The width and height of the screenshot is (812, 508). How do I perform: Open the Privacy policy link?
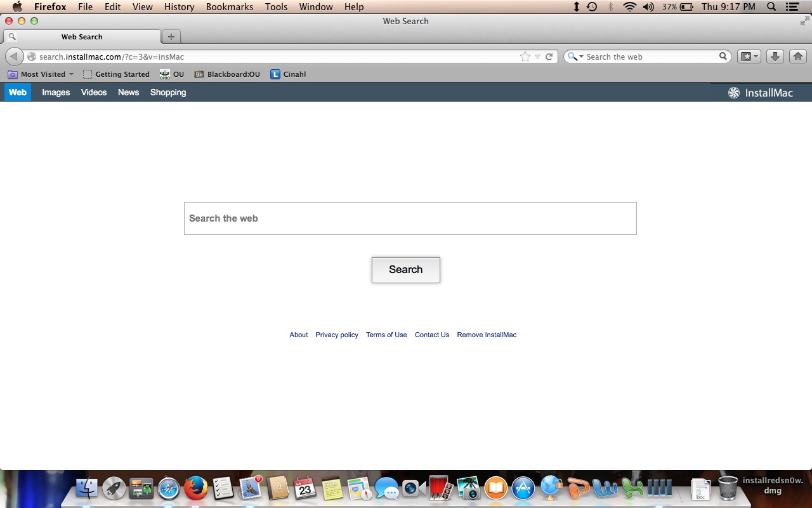[x=337, y=335]
